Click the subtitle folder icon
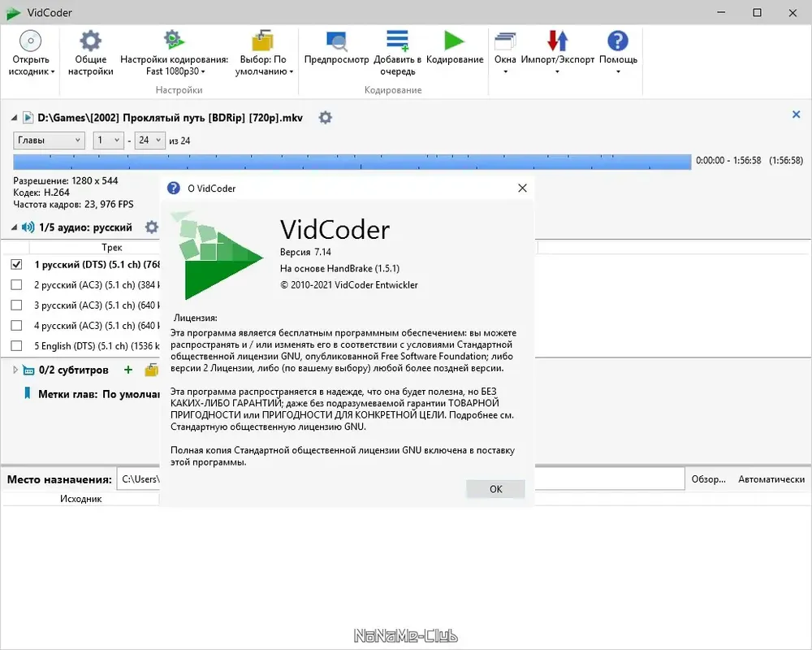 pos(152,370)
